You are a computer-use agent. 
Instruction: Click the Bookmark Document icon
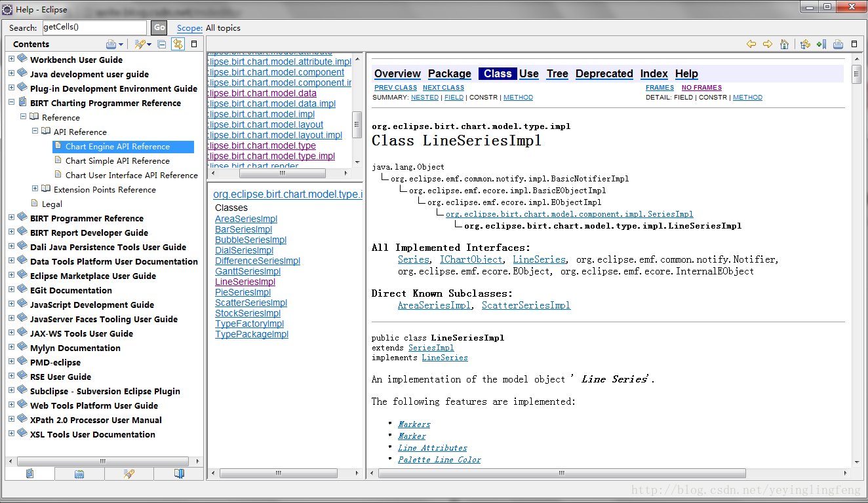click(821, 44)
